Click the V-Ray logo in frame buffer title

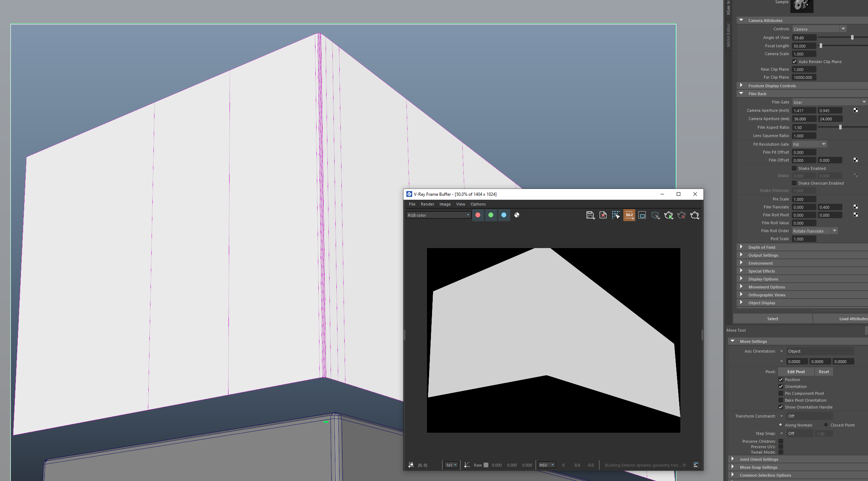tap(409, 194)
